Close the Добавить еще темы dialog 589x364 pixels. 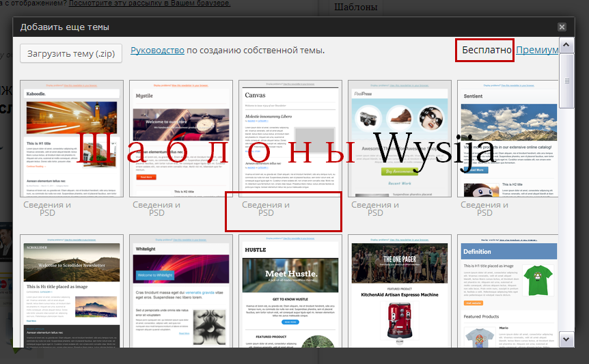tap(562, 27)
